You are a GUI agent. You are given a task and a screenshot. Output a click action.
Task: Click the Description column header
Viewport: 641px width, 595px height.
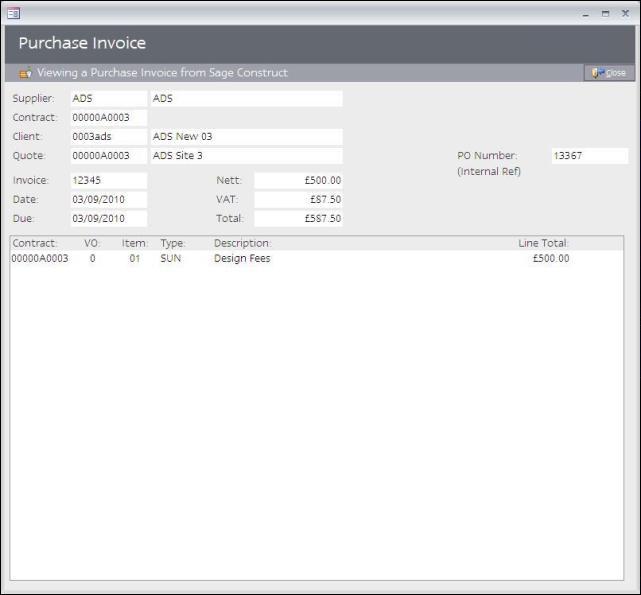click(242, 243)
